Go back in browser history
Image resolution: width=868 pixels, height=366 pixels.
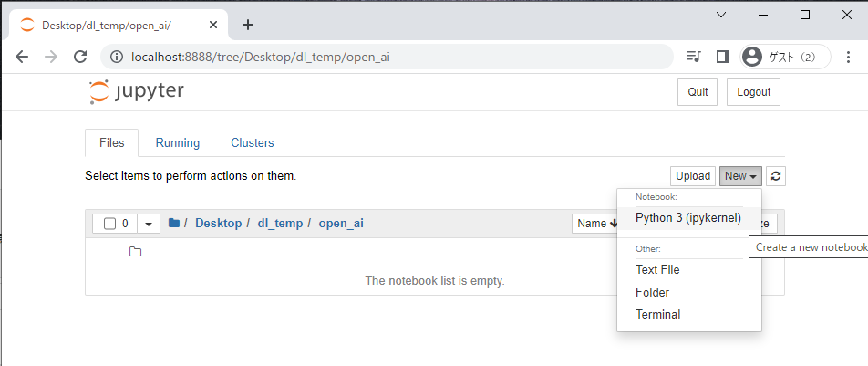pos(22,57)
